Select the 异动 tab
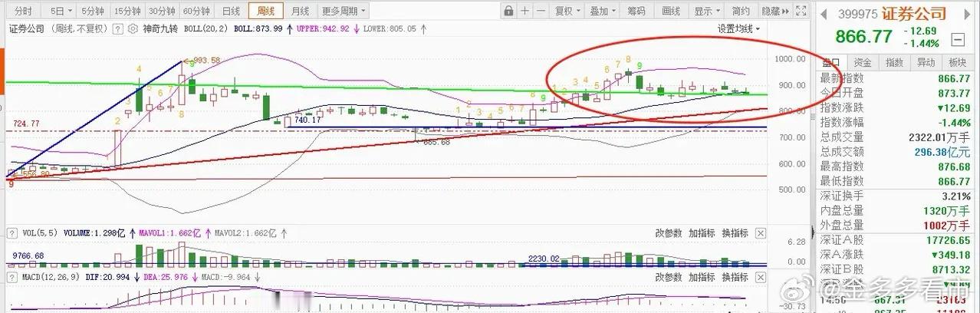 [926, 63]
